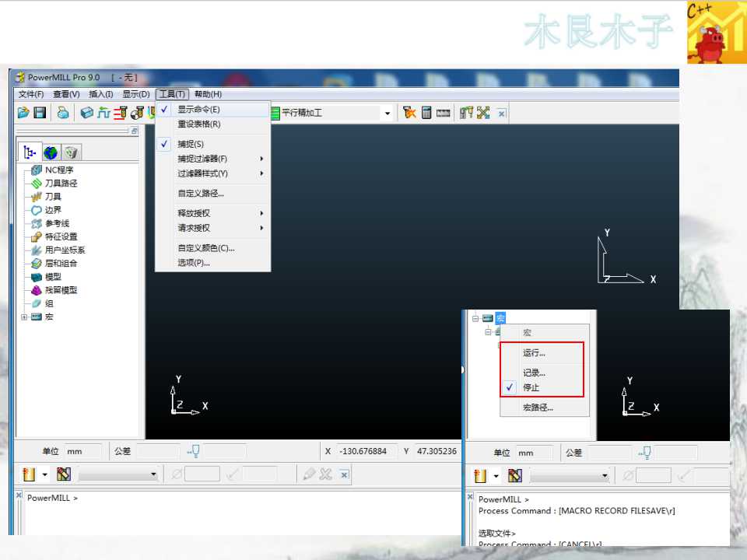Click the left 公差 tolerance field
This screenshot has height=560, width=747.
point(158,451)
